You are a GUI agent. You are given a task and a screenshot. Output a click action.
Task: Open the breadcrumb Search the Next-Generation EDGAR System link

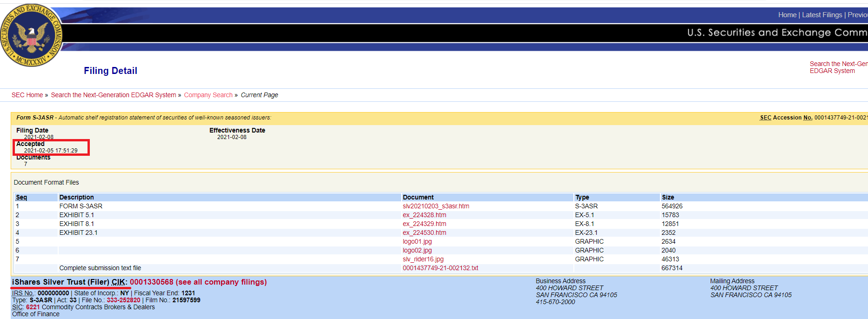pyautogui.click(x=114, y=95)
